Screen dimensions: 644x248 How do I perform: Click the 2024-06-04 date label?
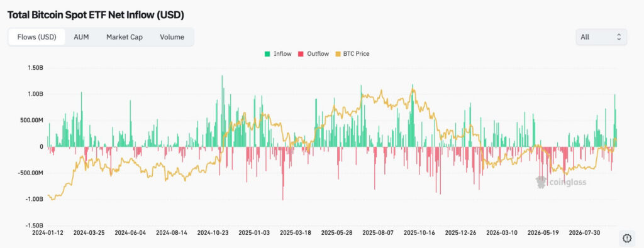point(130,233)
